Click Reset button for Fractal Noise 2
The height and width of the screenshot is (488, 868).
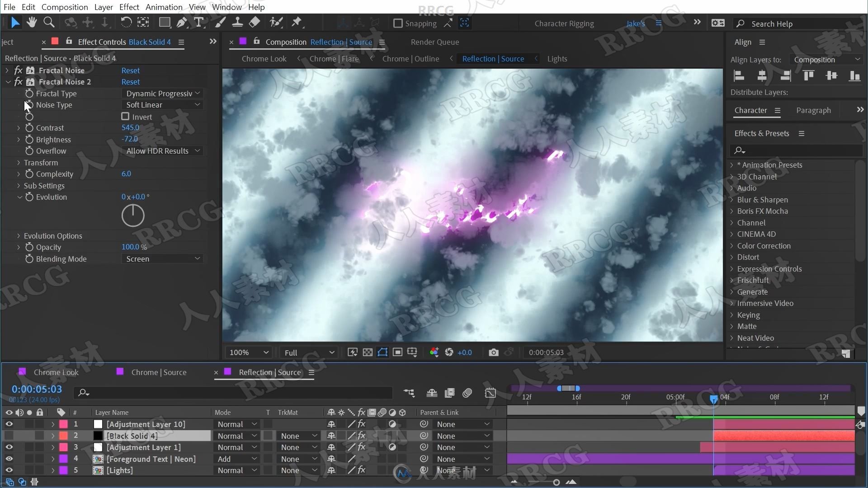tap(130, 82)
